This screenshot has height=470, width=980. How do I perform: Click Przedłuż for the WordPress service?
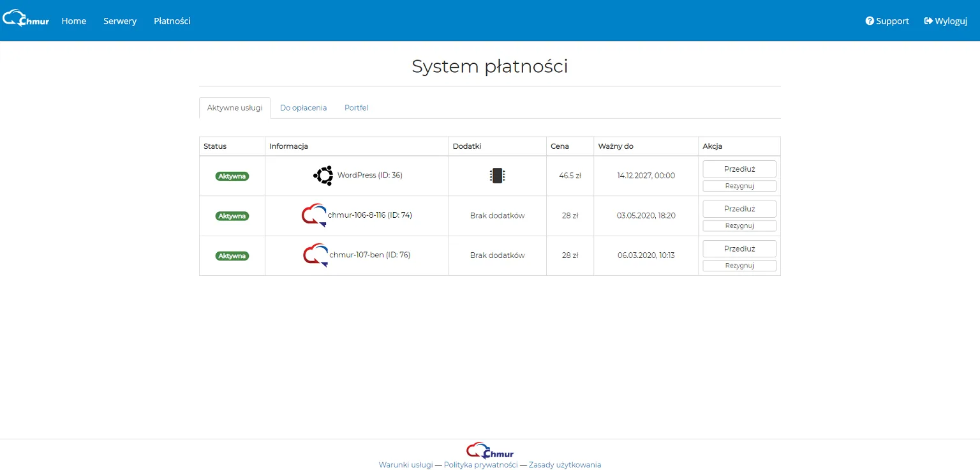click(x=739, y=169)
